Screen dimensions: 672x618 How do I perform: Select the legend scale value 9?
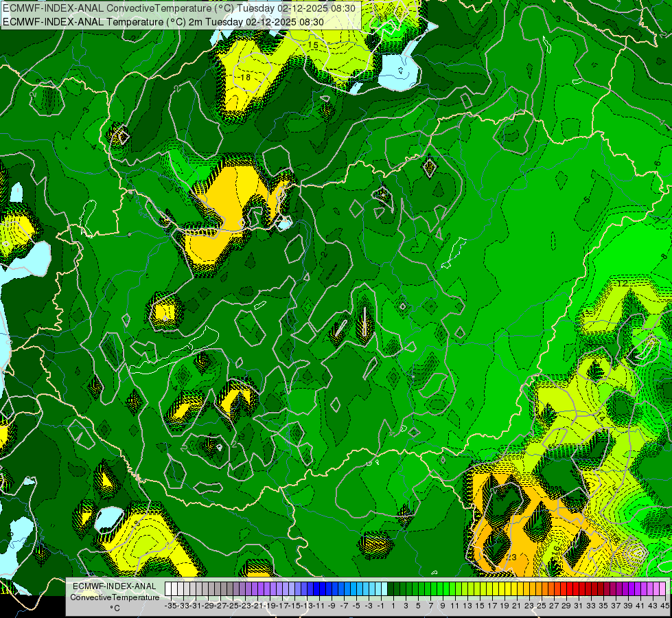point(443,606)
